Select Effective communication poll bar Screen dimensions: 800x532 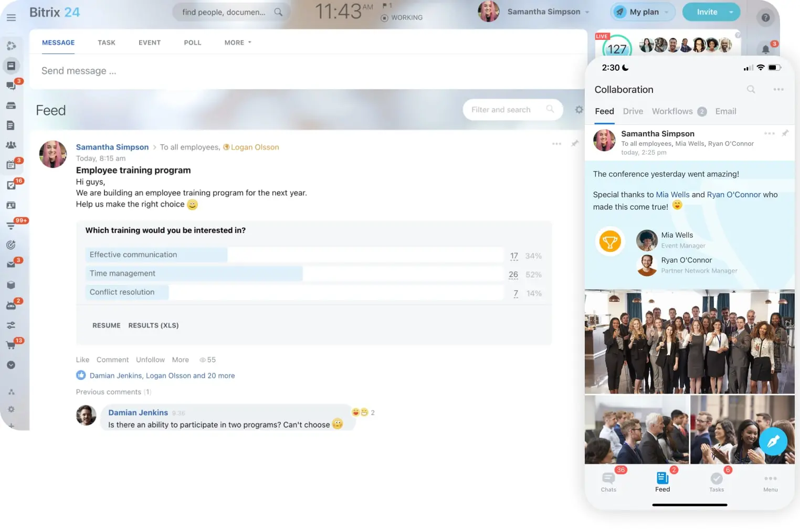click(294, 254)
